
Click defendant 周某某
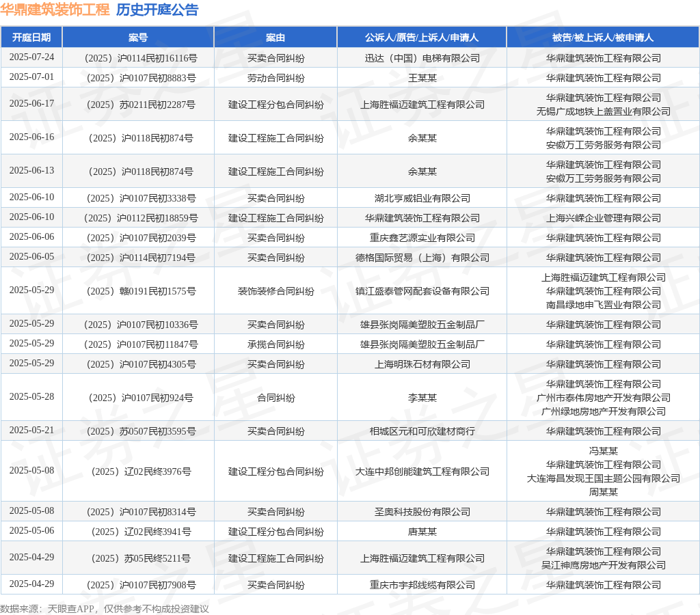[603, 492]
